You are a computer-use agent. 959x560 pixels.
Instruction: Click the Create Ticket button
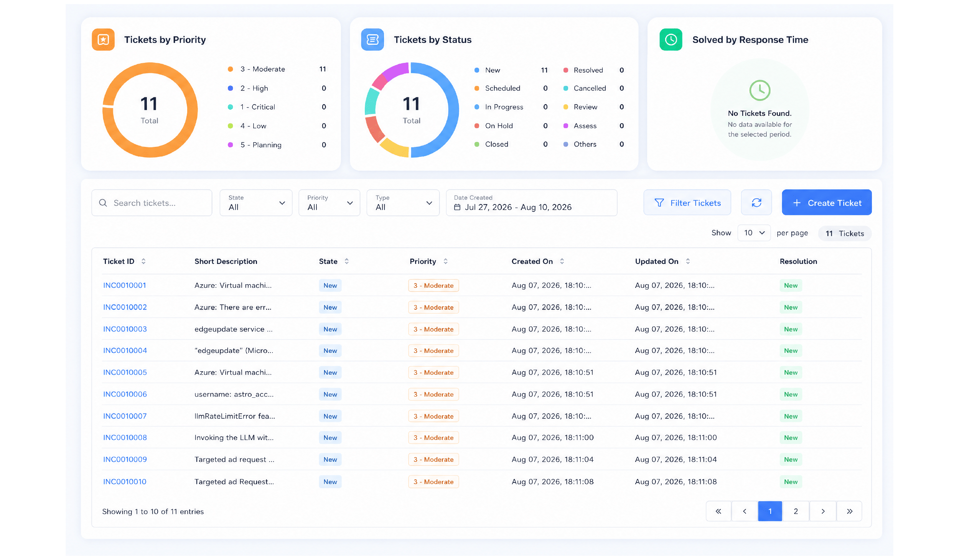[x=827, y=203]
